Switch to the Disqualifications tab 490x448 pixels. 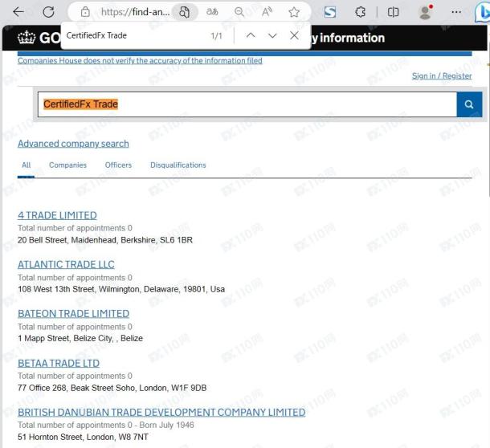pyautogui.click(x=178, y=165)
